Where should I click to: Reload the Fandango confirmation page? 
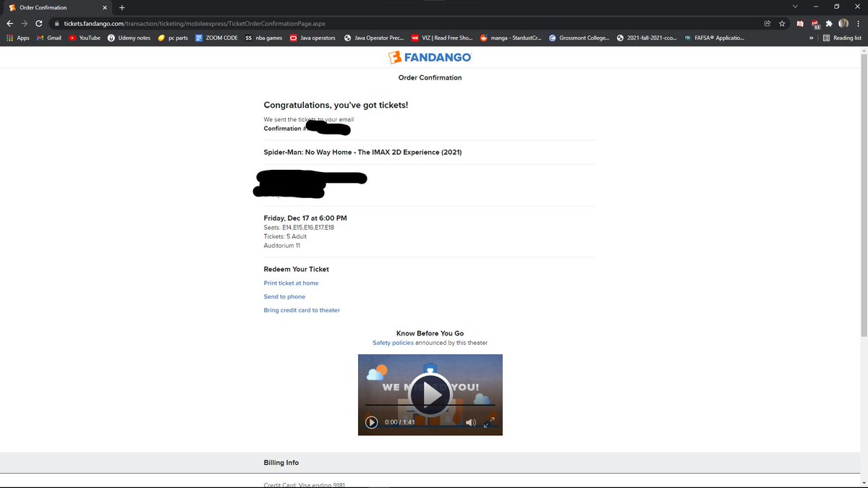point(39,23)
